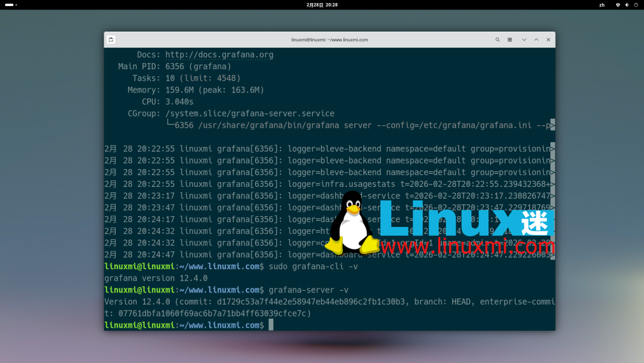
Task: Open the http://docs.grafana.org link
Action: (219, 55)
